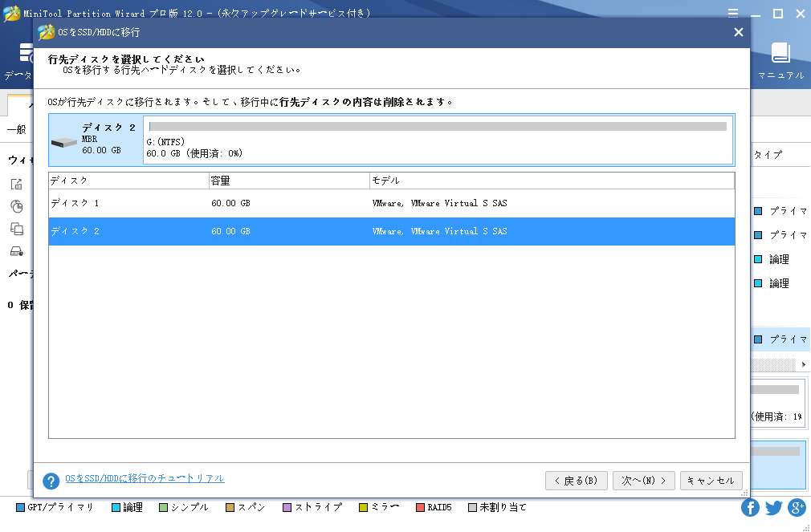Click the モデル column header
This screenshot has height=532, width=811.
552,181
